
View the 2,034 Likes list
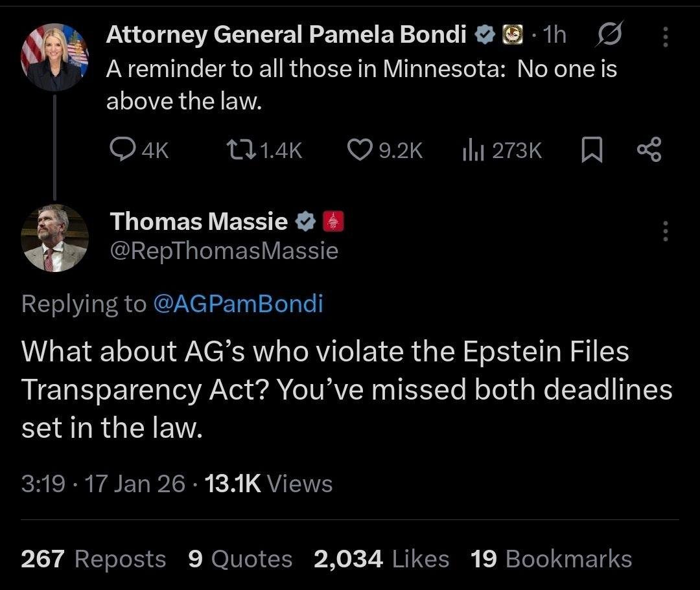[x=381, y=559]
